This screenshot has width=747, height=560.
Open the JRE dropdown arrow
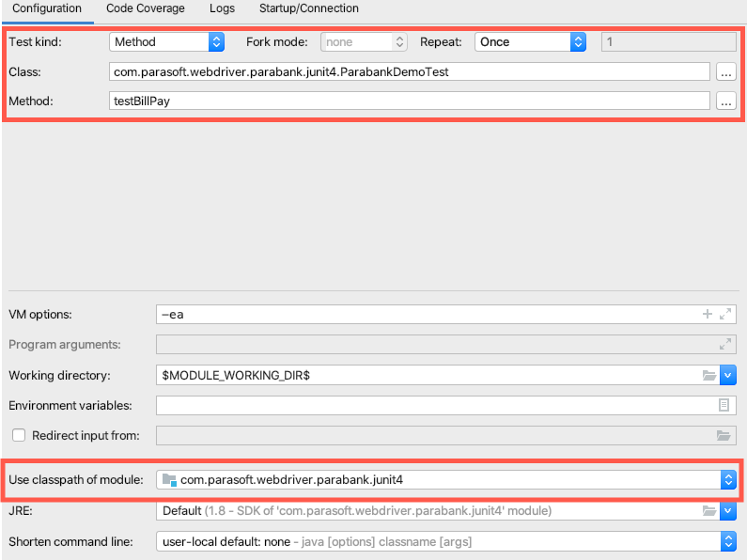tap(728, 510)
